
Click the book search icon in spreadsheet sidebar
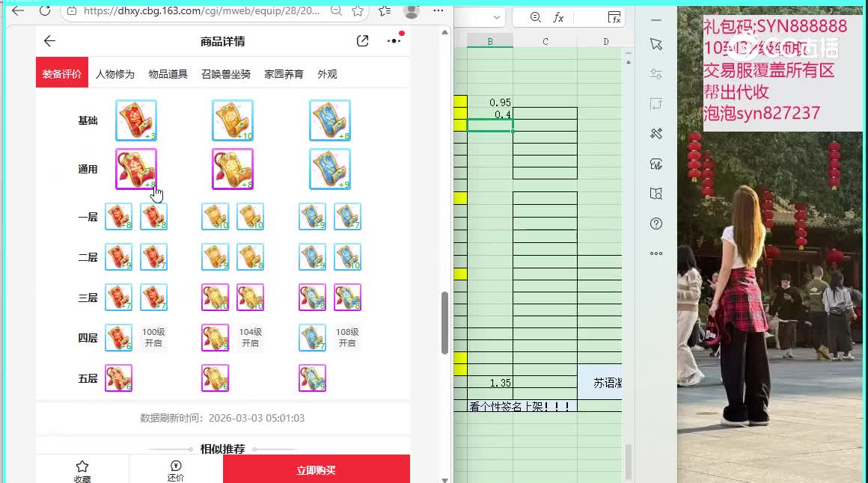(656, 194)
